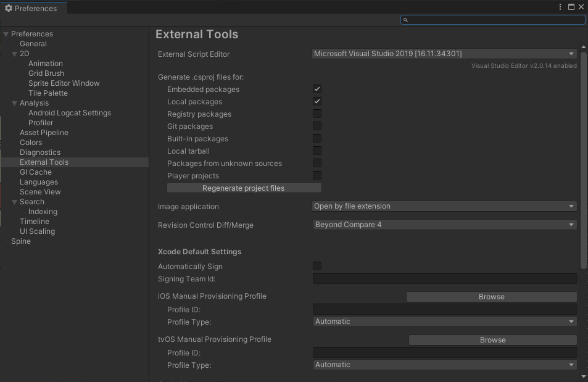
Task: Collapse the Search section arrow
Action: click(15, 202)
